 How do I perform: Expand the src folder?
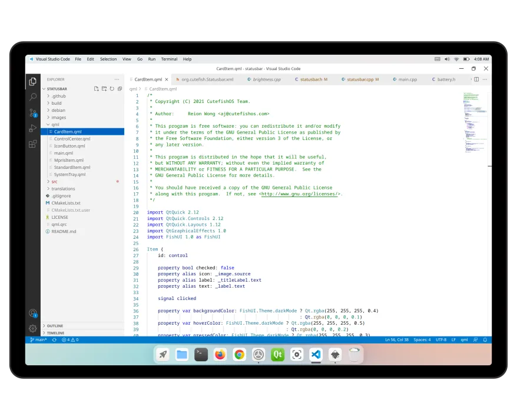82,182
